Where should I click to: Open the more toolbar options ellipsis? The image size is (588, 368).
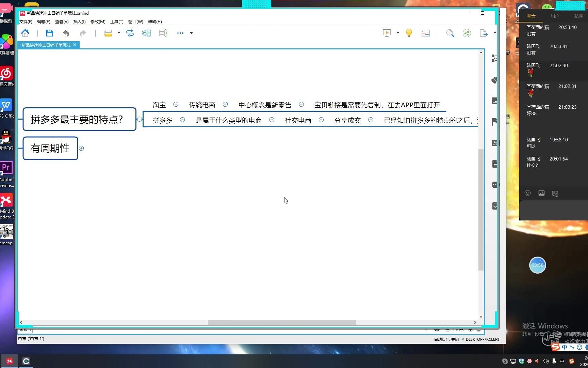180,33
